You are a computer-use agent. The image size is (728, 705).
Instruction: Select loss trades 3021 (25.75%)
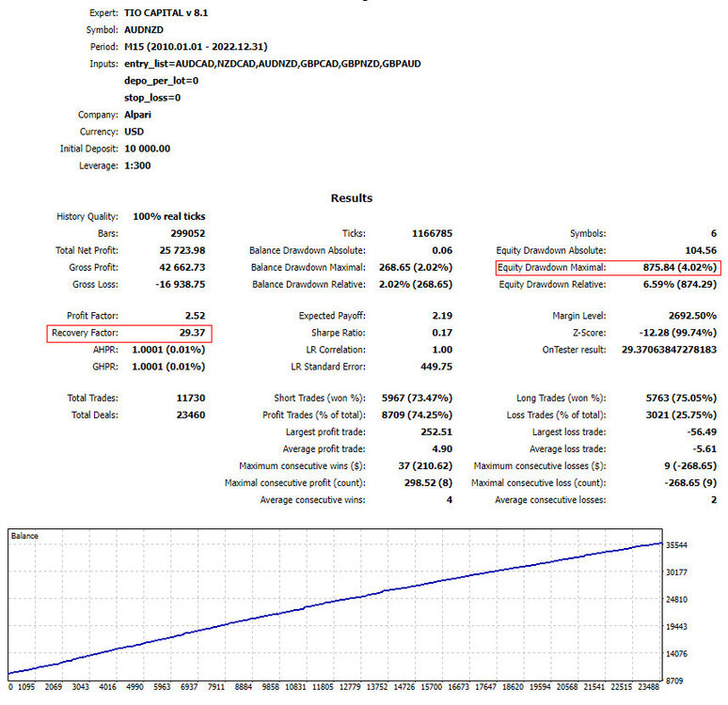681,415
